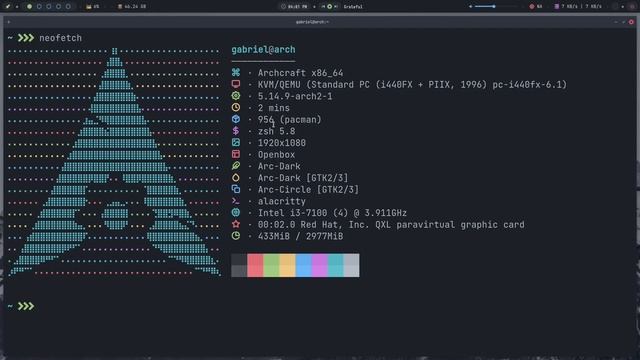Select the '433MiB / 2977MiB' memory text

pos(300,236)
